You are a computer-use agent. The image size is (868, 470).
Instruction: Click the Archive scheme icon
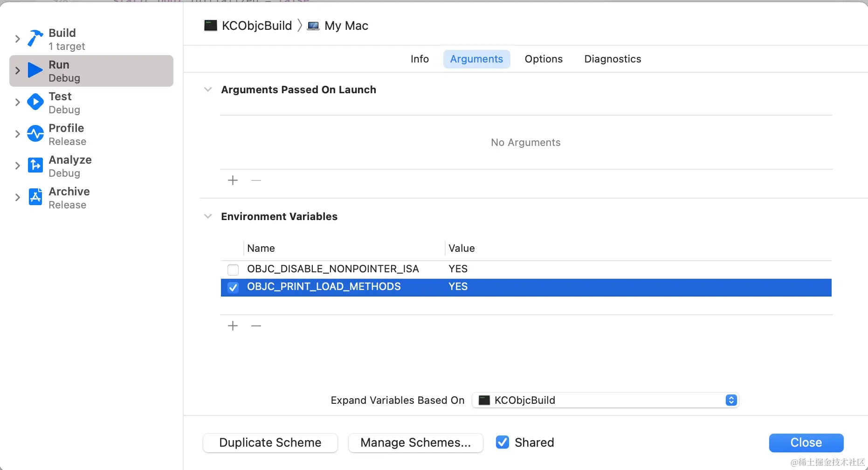click(35, 197)
